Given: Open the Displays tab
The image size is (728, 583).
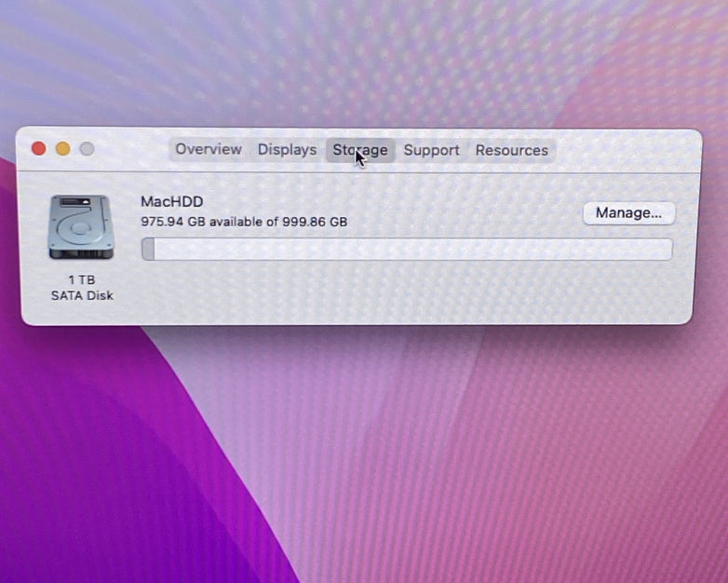Looking at the screenshot, I should 287,150.
